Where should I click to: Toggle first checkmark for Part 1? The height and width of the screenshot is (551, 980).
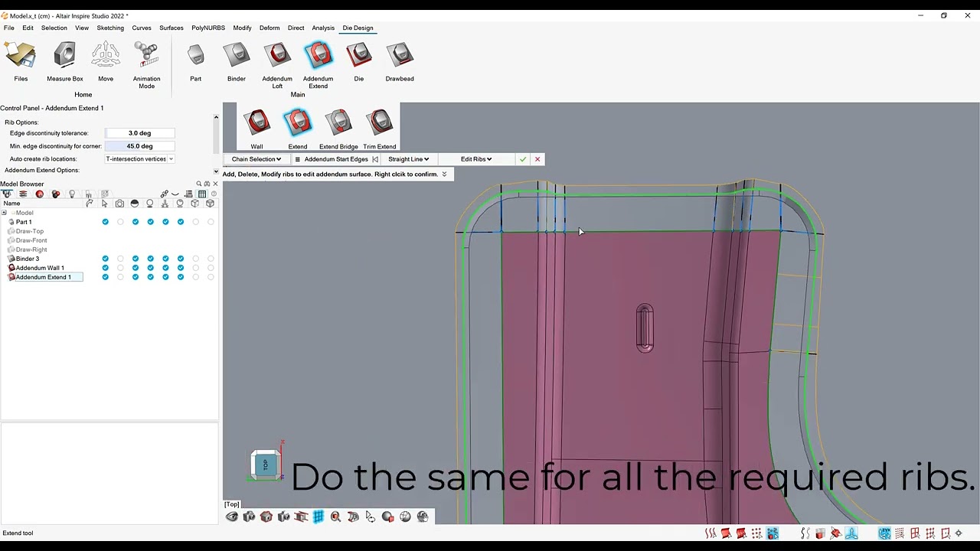tap(105, 222)
